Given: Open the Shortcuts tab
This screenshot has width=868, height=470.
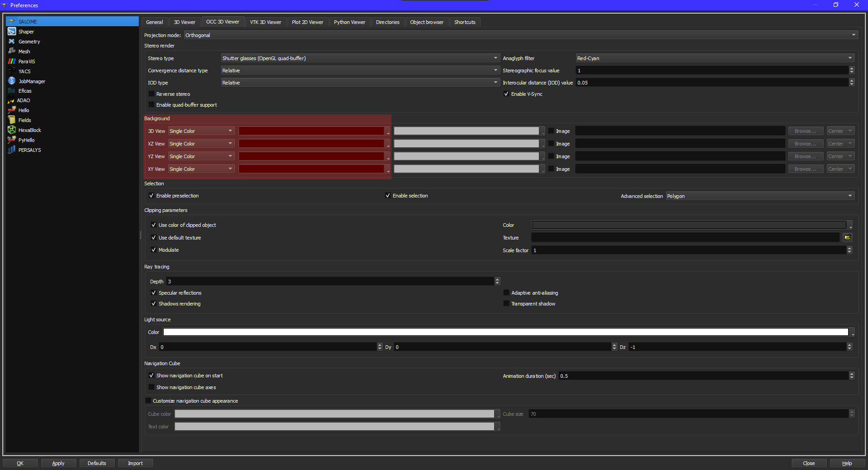Looking at the screenshot, I should click(464, 22).
